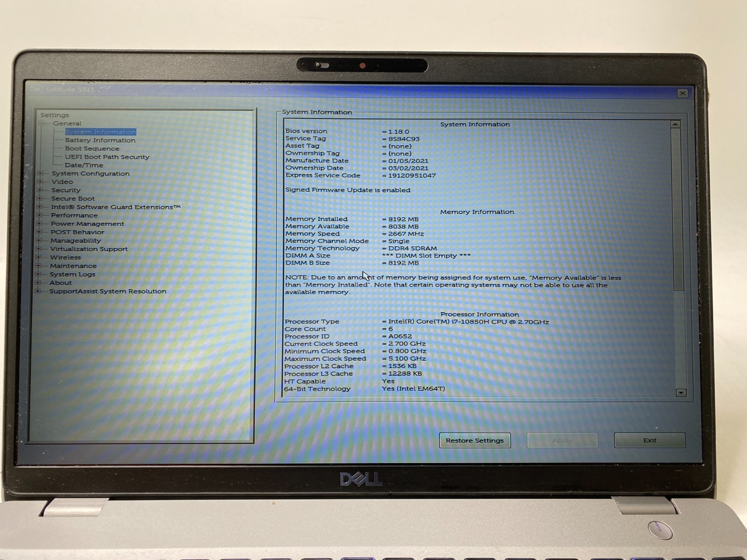Click the scrollbar up arrow

(x=675, y=124)
